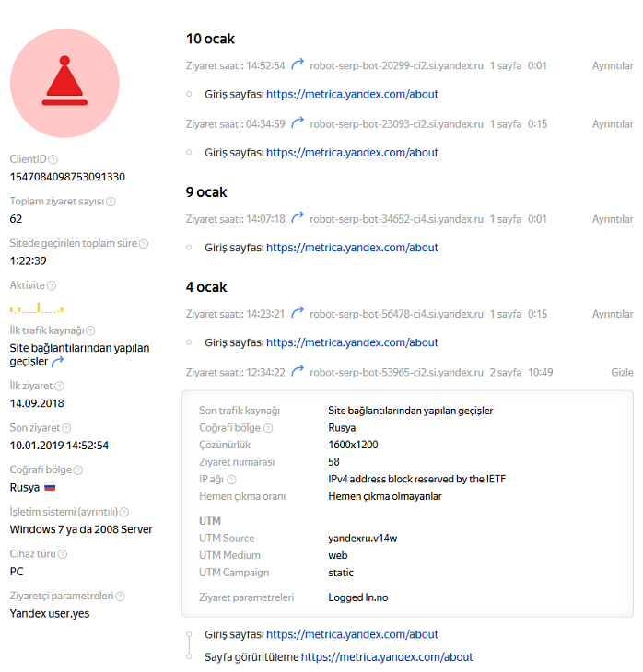Open about link under 9 ocak visit
The height and width of the screenshot is (672, 643).
(352, 248)
